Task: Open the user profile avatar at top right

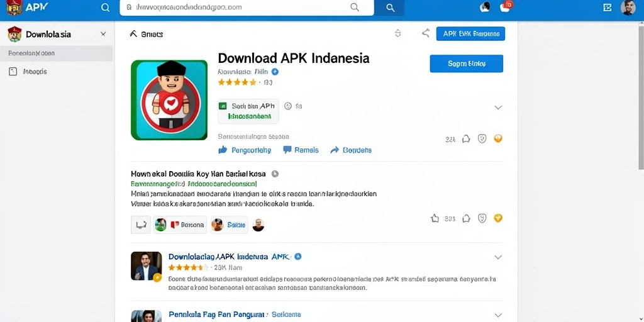Action: [x=628, y=8]
